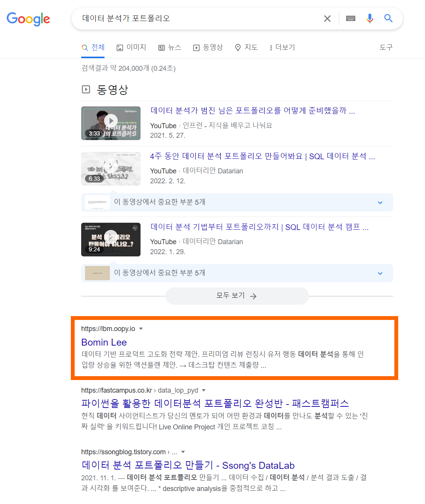Play the 3:33 인프런 video thumbnail
425x504 pixels.
tap(111, 123)
